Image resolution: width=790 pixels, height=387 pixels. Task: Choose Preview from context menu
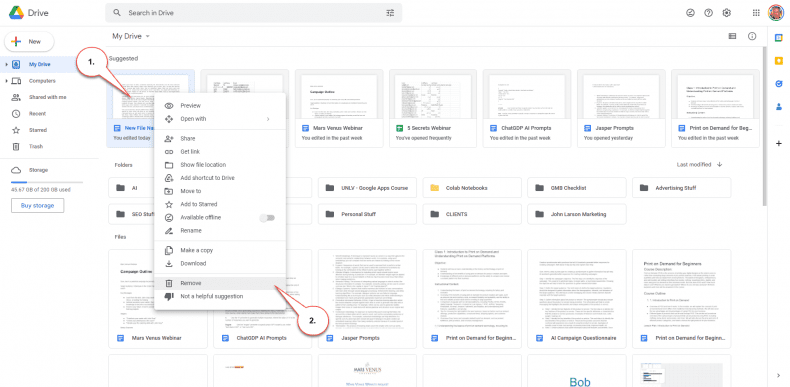220,106
